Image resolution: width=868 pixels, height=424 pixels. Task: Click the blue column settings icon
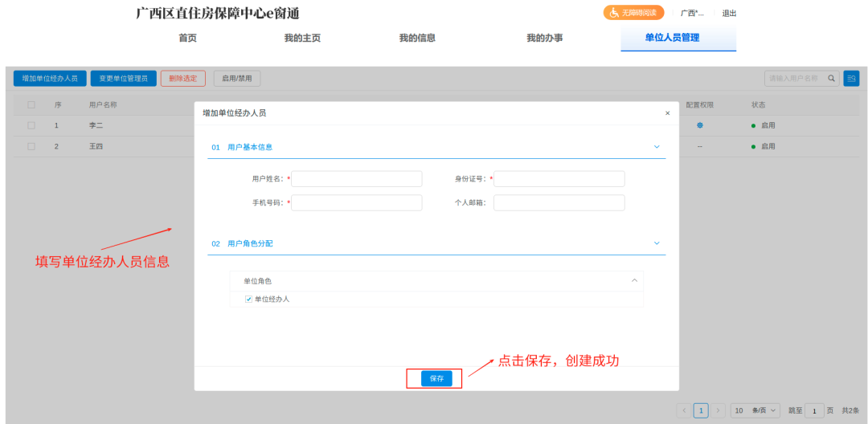pos(850,79)
